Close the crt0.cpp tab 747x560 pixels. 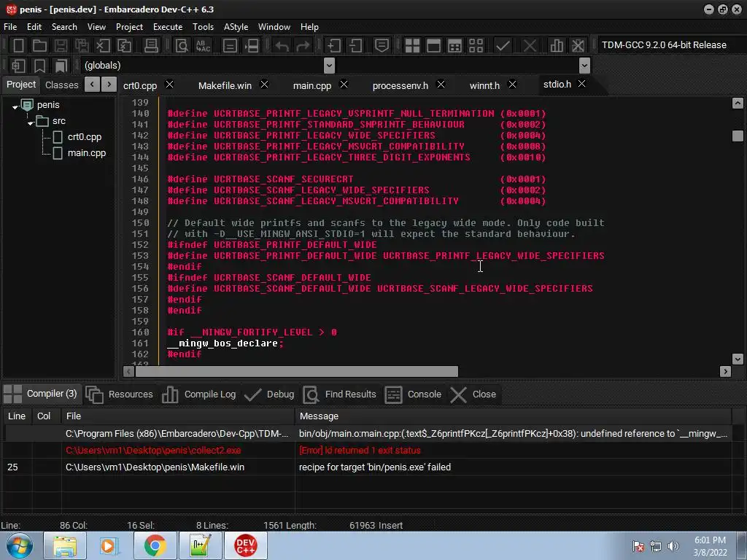tap(169, 85)
